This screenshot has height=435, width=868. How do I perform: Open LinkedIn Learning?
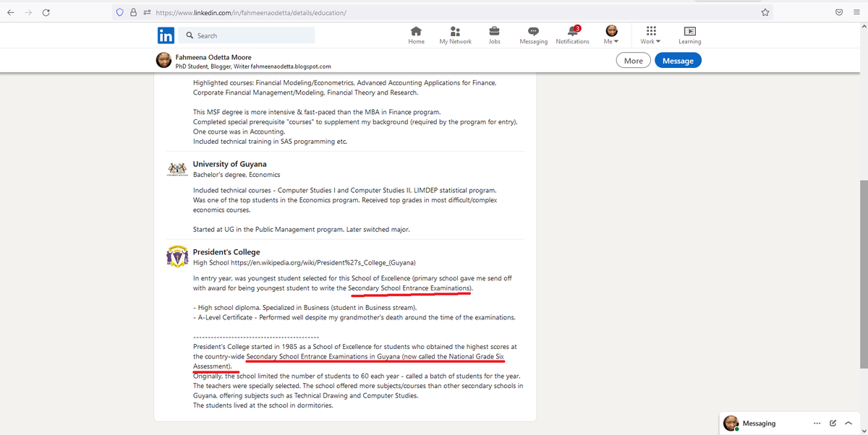689,35
